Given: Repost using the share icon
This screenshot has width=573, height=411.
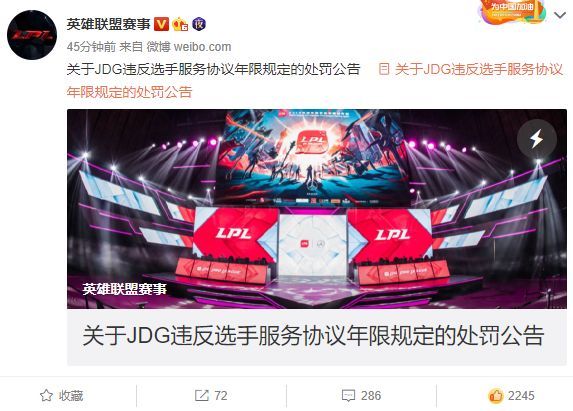Looking at the screenshot, I should (x=201, y=395).
